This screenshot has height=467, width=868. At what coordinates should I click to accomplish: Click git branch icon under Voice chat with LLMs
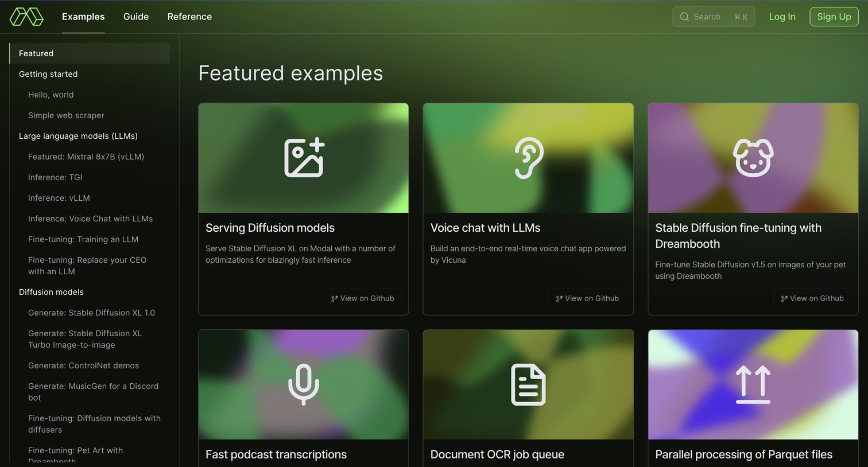[559, 299]
